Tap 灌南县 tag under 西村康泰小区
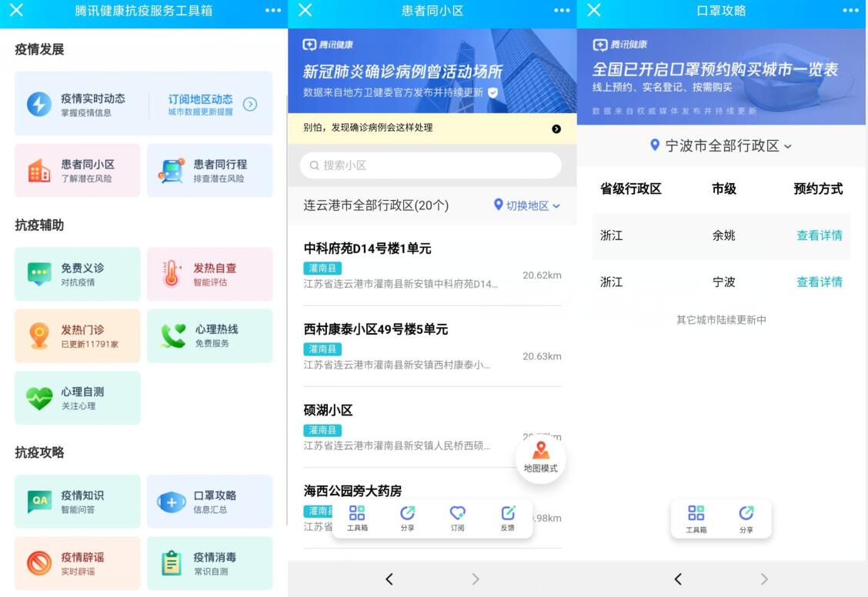This screenshot has height=597, width=868. (x=322, y=349)
